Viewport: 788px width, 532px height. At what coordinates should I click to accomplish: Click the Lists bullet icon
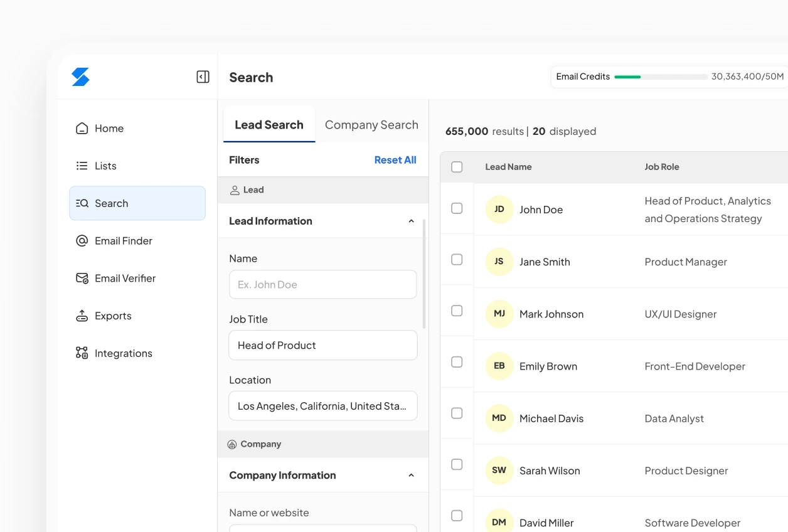click(82, 166)
